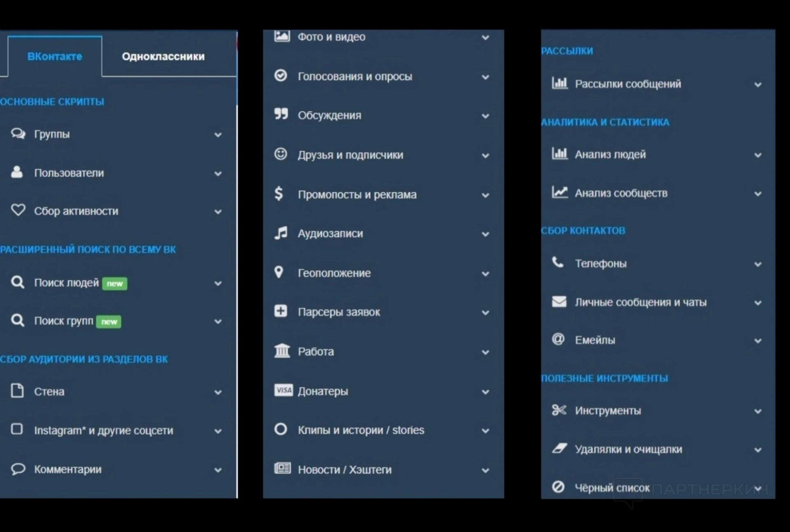Screen dimensions: 790x532
Task: Select the ВКонтакте tab
Action: (55, 56)
